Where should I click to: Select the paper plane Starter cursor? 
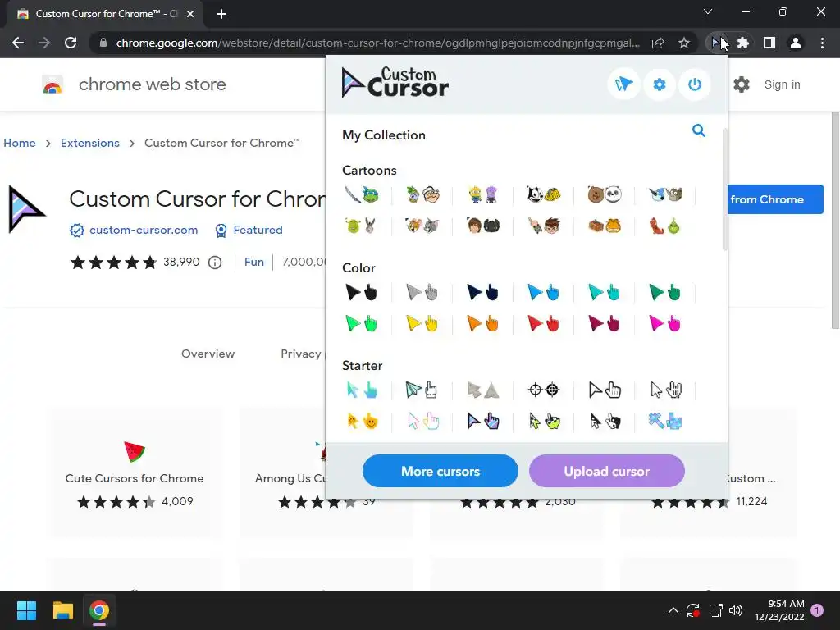(422, 390)
